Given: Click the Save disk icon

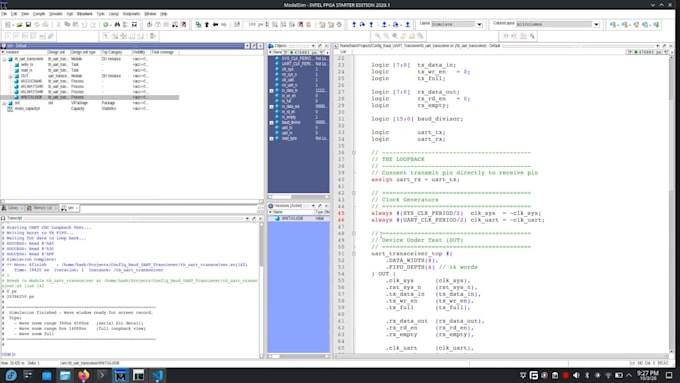Looking at the screenshot, I should tap(28, 25).
